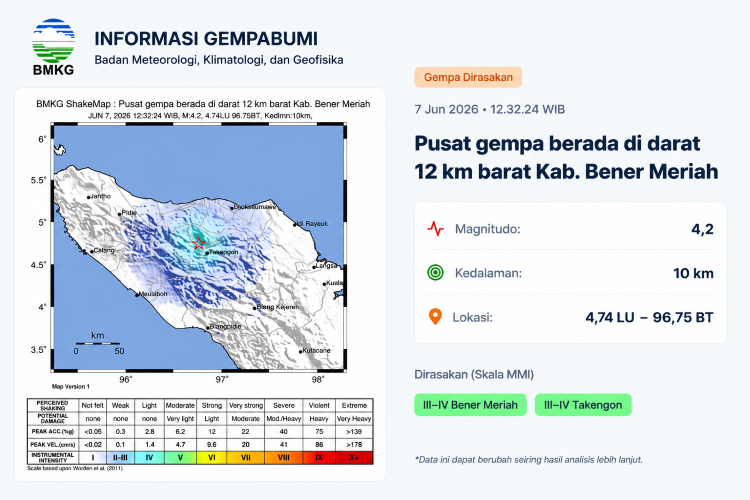Click the red magnitude pulse icon
750x500 pixels.
click(435, 229)
